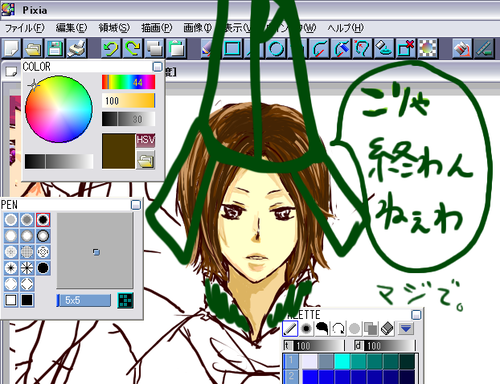Click the New document toolbar icon
Viewport: 500px width, 384px height.
(x=12, y=48)
